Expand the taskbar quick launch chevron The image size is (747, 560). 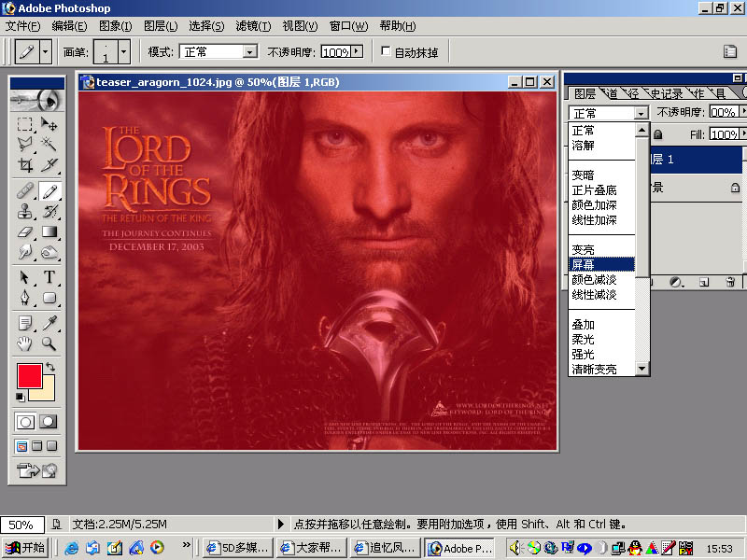(186, 544)
